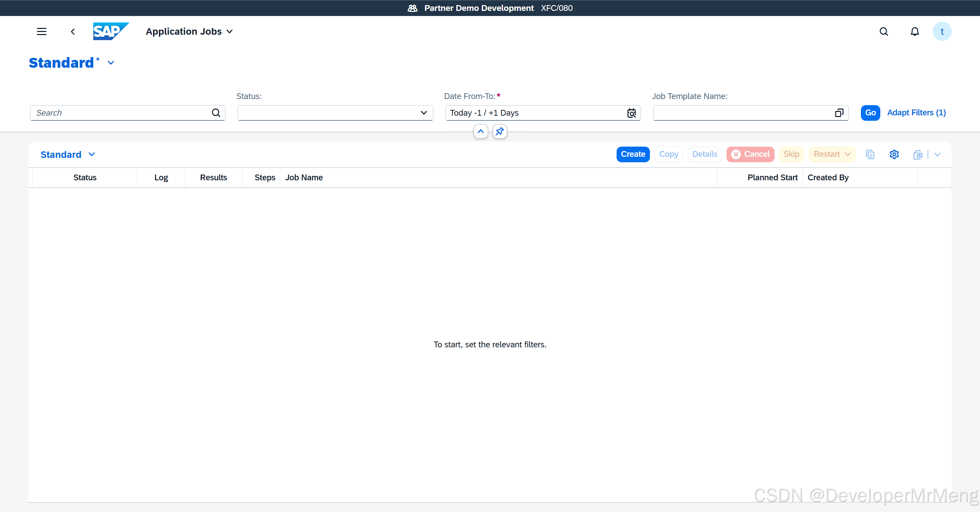Open Job Template Name value help icon
Viewport: 980px width, 512px height.
click(839, 113)
